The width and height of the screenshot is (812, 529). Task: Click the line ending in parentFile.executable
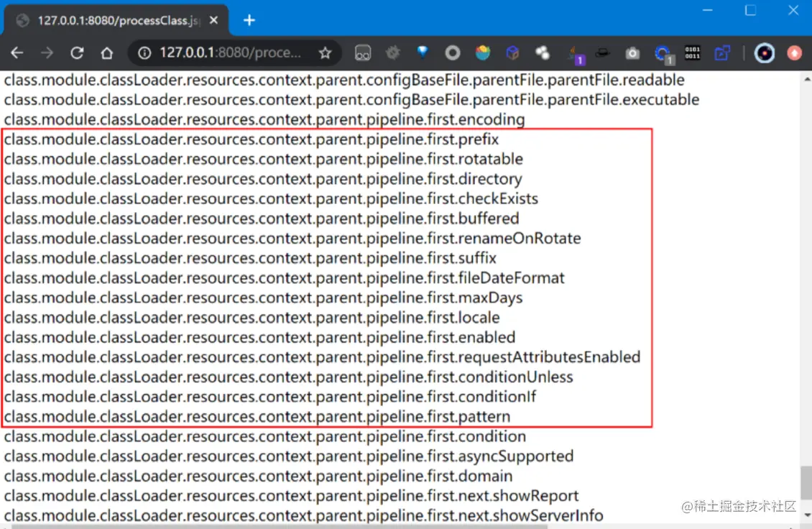pyautogui.click(x=351, y=99)
